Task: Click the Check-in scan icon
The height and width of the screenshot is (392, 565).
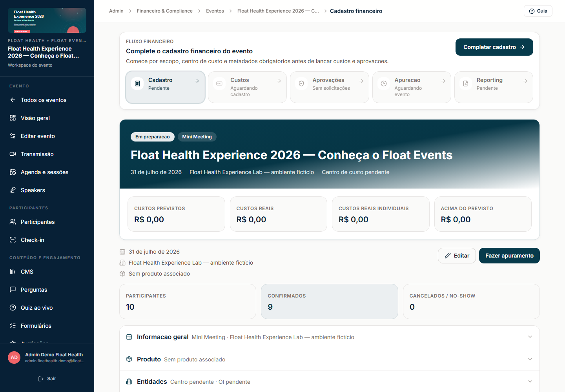Action: [x=13, y=240]
